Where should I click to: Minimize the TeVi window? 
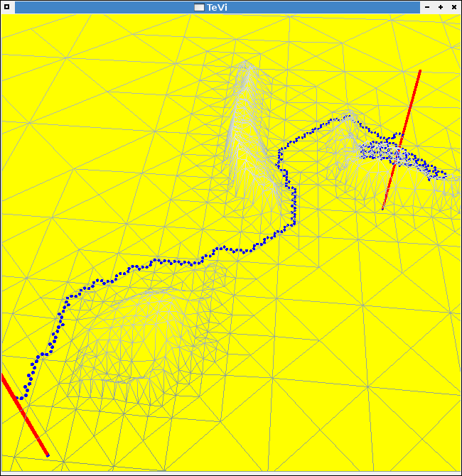pyautogui.click(x=427, y=7)
